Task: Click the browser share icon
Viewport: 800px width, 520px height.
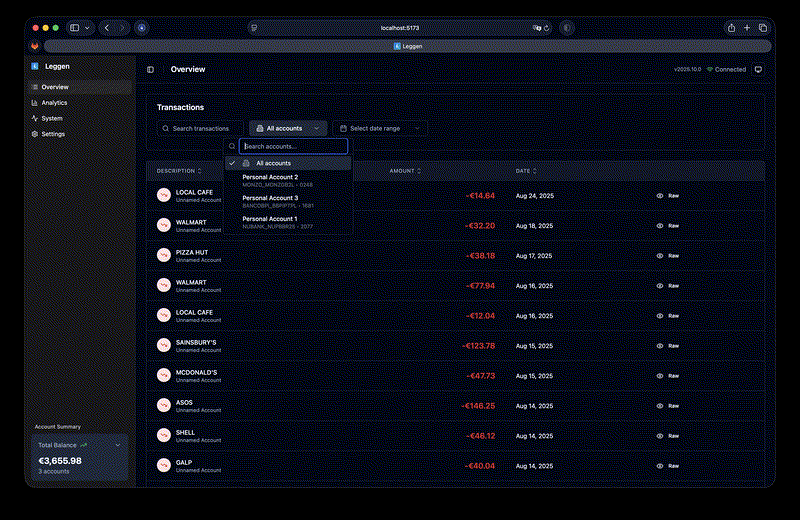Action: click(731, 28)
